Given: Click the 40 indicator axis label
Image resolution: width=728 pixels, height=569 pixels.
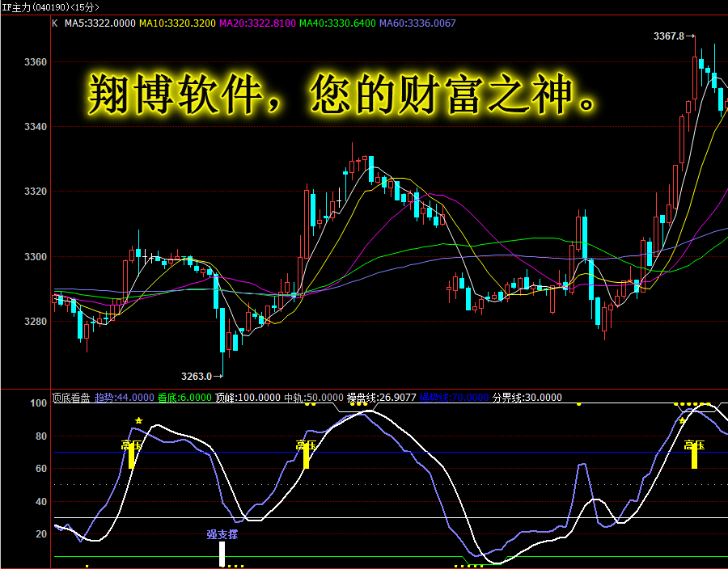Looking at the screenshot, I should 41,501.
